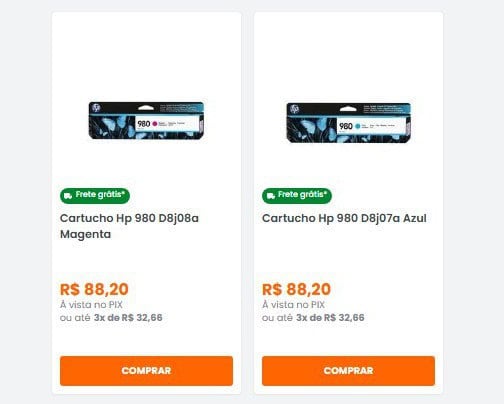Click Frete grátis badge on Azul product

[297, 195]
